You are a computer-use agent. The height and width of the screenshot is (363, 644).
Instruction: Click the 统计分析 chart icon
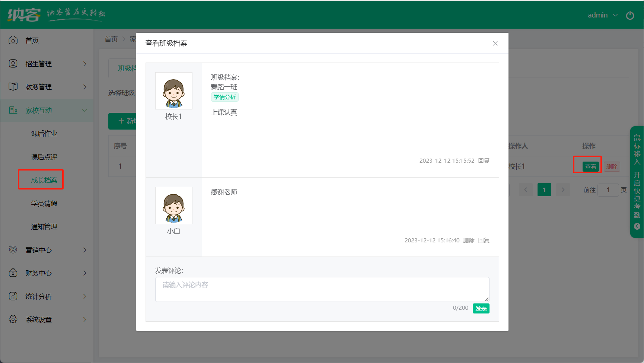[13, 296]
